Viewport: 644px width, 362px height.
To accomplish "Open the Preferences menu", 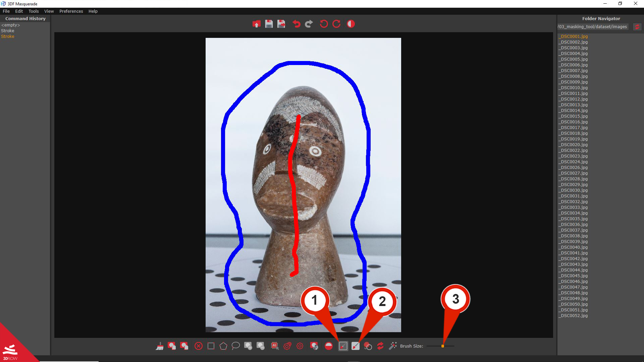I will pos(71,11).
